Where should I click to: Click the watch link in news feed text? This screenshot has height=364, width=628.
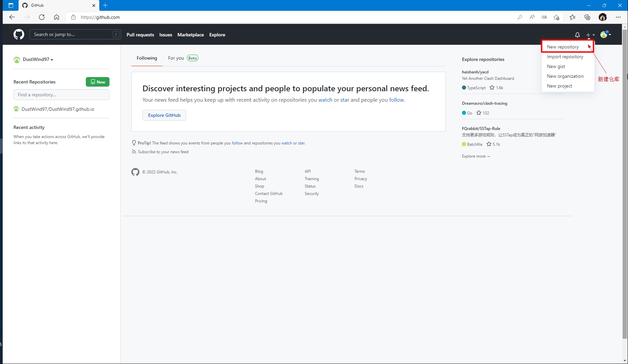coord(325,100)
